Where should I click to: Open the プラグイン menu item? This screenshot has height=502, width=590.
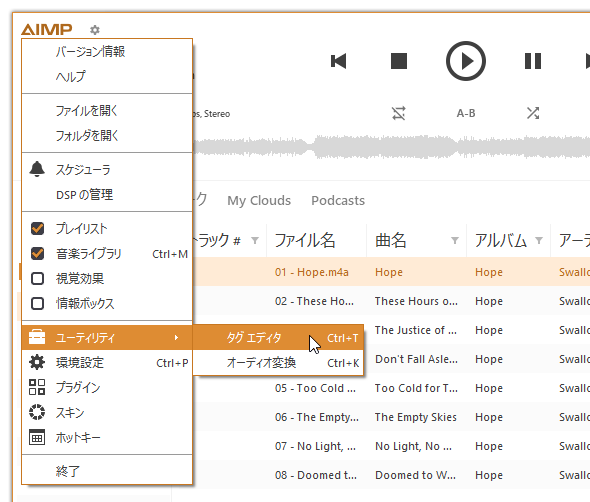[x=107, y=388]
